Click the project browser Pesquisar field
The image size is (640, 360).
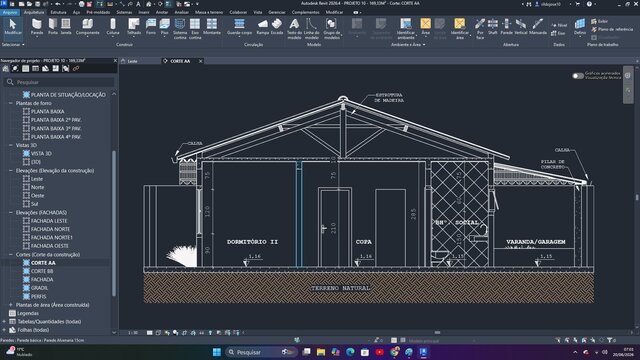tap(59, 82)
